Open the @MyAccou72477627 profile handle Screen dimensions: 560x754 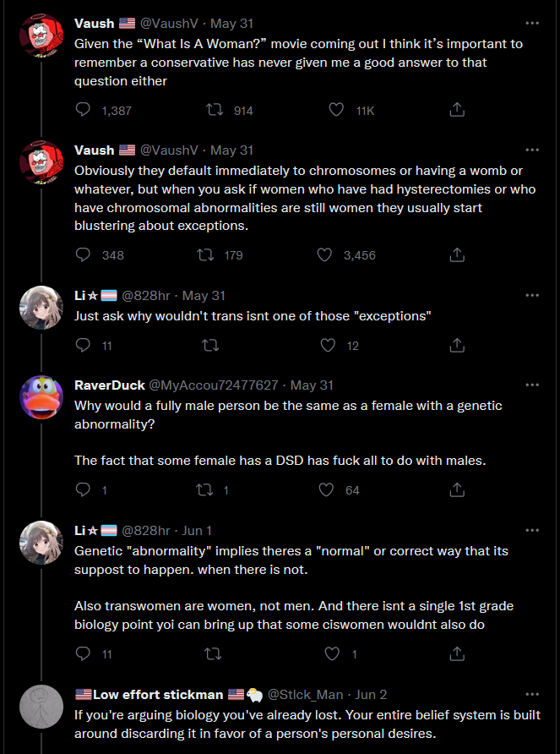(214, 385)
